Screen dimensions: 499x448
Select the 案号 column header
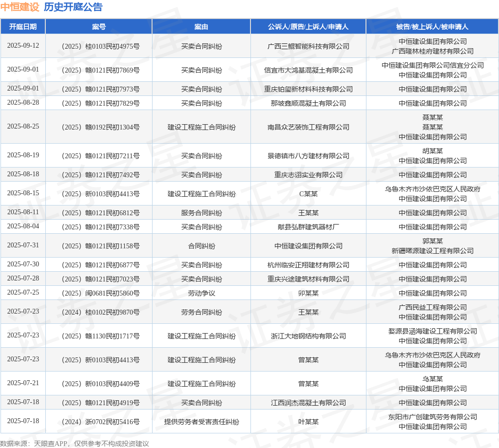point(98,27)
